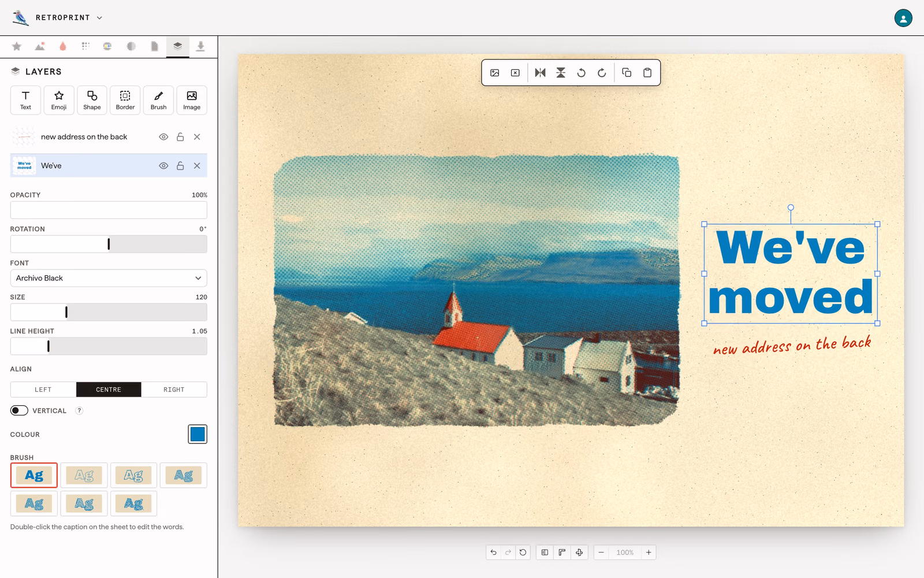Open the user account avatar
924x578 pixels.
tap(903, 18)
